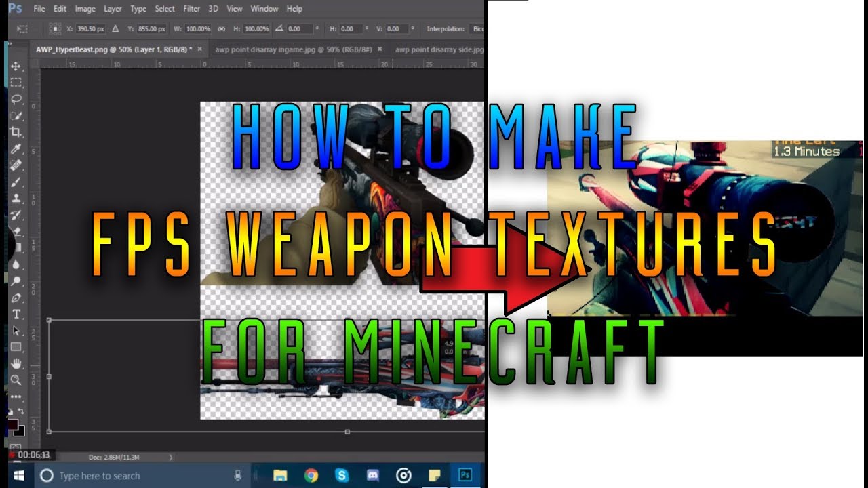Viewport: 868px width, 488px height.
Task: Expand the status bar info arrow
Action: tap(170, 457)
